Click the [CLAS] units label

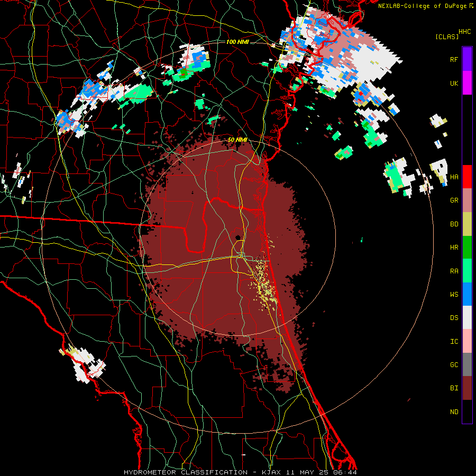click(447, 36)
